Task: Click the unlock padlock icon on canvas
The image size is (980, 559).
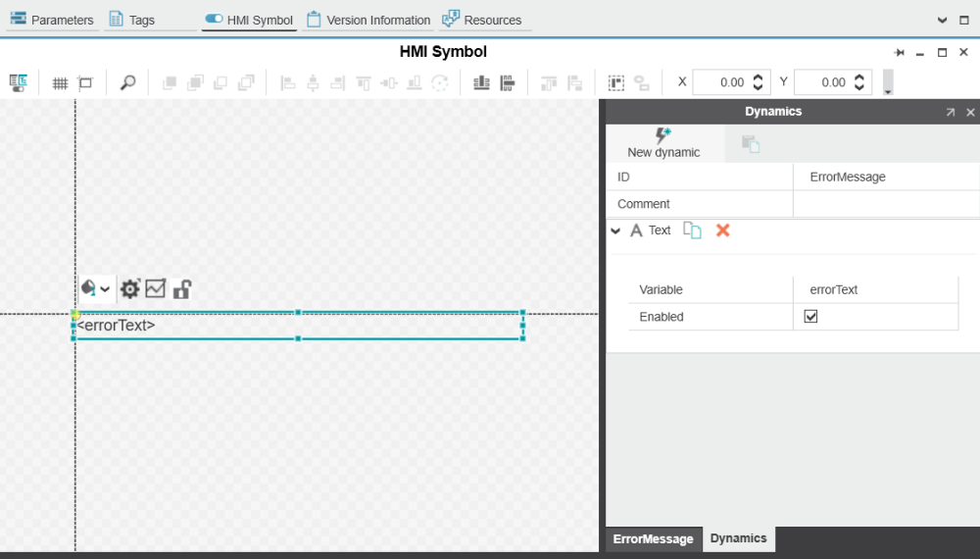Action: point(182,289)
